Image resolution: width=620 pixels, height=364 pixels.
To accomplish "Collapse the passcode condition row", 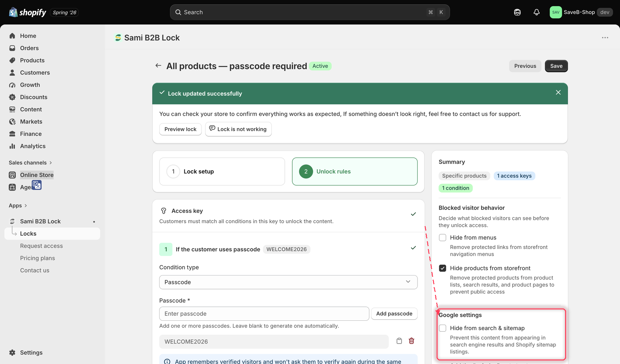I will pyautogui.click(x=413, y=248).
